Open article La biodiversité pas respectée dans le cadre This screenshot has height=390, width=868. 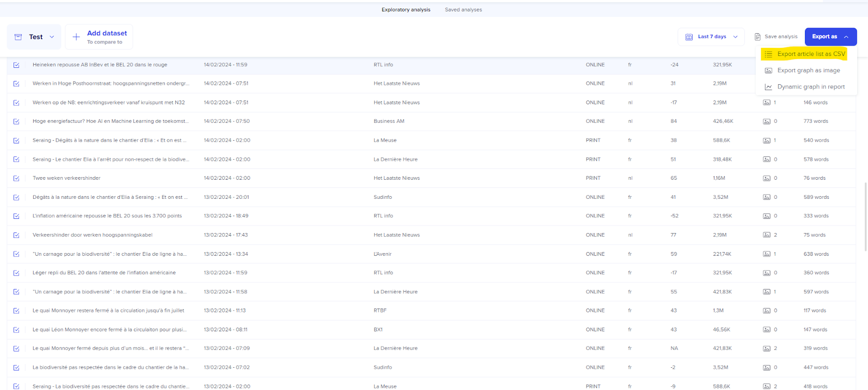pyautogui.click(x=111, y=368)
